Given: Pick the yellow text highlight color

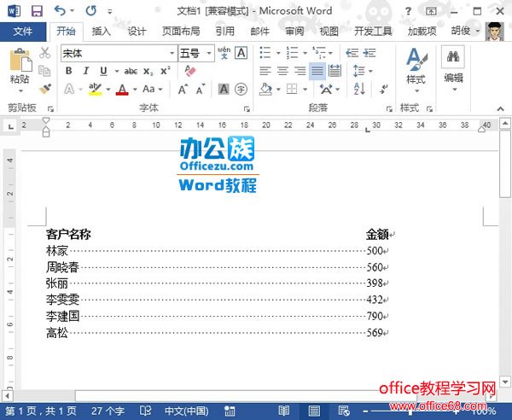Looking at the screenshot, I should click(x=95, y=89).
